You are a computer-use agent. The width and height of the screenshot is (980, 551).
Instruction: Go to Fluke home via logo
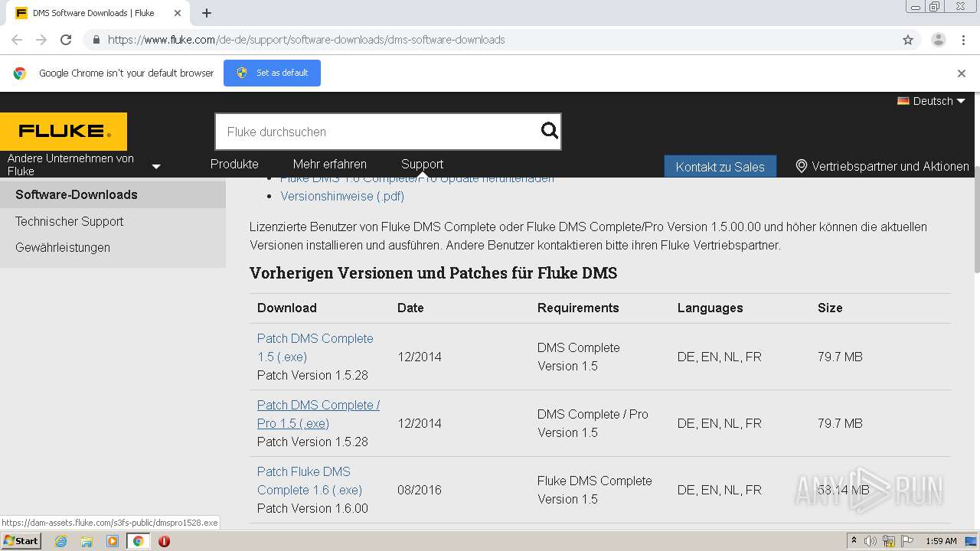click(x=64, y=132)
